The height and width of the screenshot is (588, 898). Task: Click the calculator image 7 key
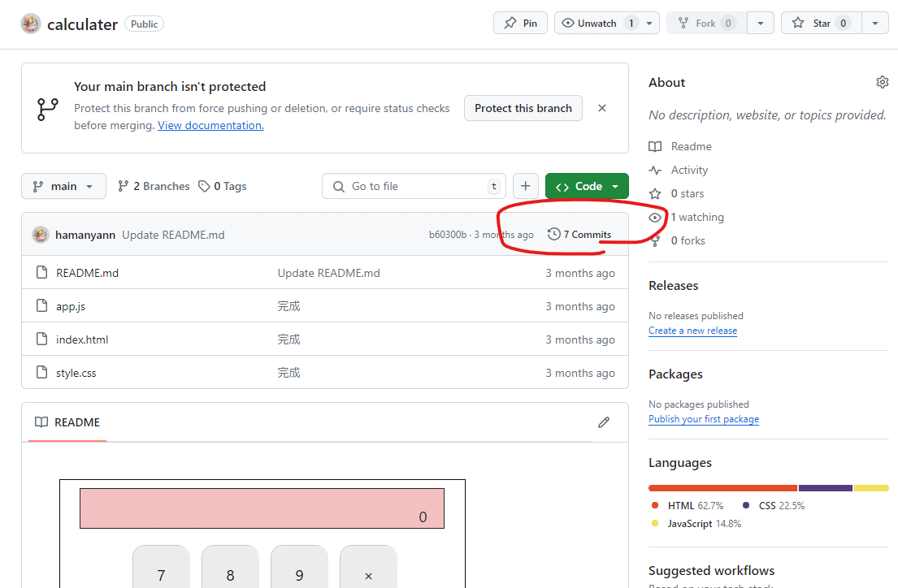click(x=161, y=567)
